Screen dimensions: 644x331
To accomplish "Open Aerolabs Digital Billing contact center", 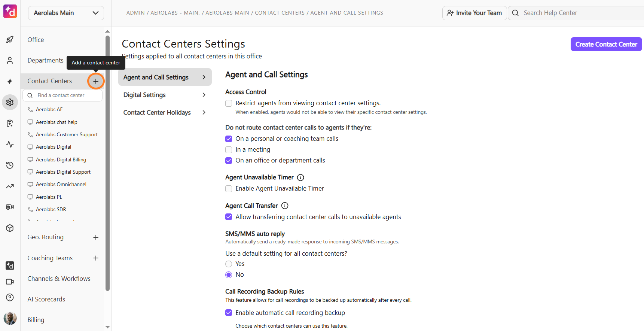I will pos(61,160).
